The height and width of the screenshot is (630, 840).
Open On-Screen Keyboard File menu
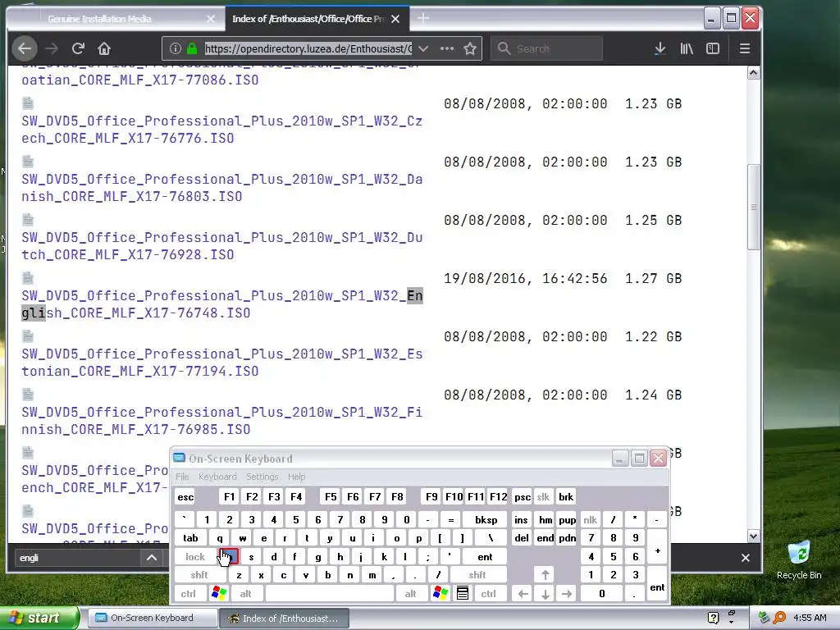coord(182,477)
